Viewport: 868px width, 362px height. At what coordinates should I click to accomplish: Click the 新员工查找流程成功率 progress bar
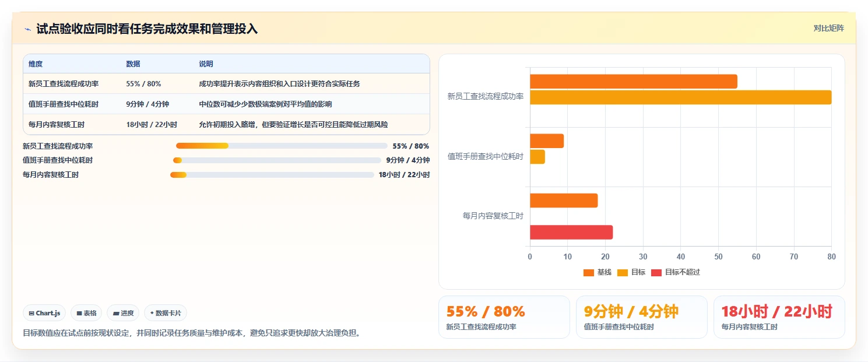pos(282,146)
